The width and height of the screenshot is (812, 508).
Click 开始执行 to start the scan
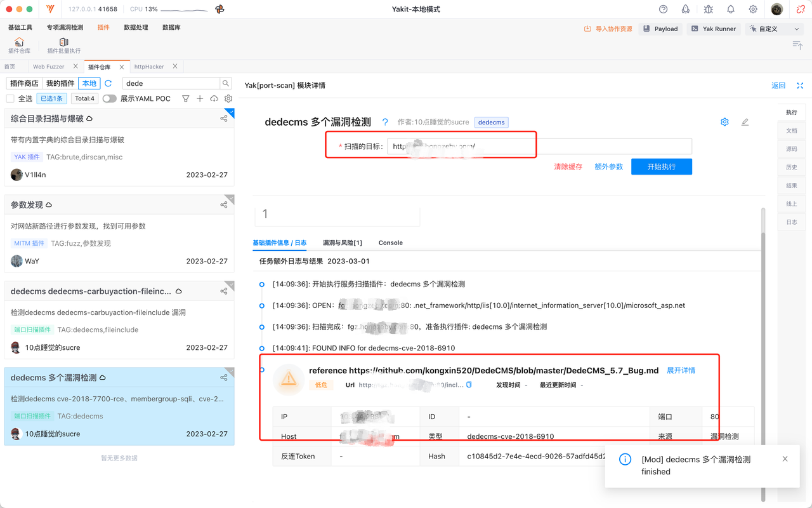click(662, 166)
